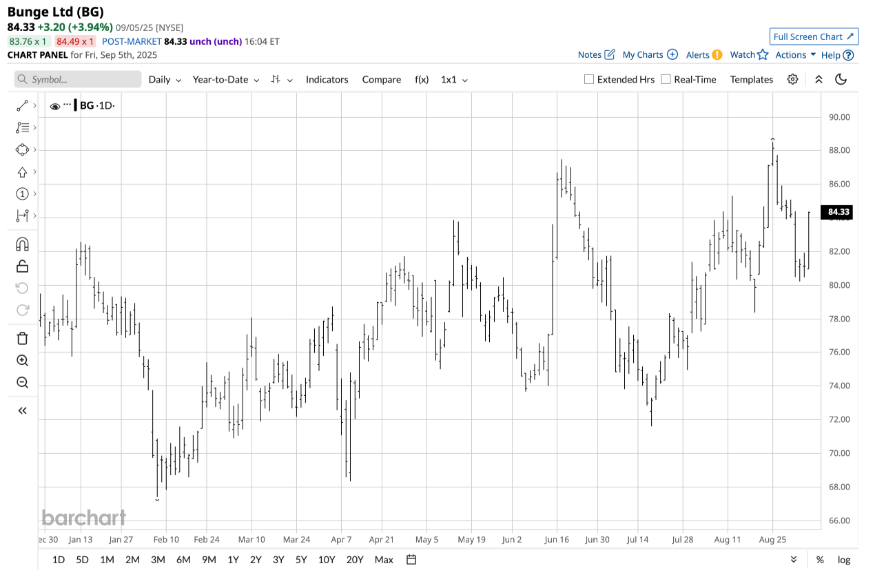895x588 pixels.
Task: Collapse the left toolbar with double arrows
Action: (22, 410)
